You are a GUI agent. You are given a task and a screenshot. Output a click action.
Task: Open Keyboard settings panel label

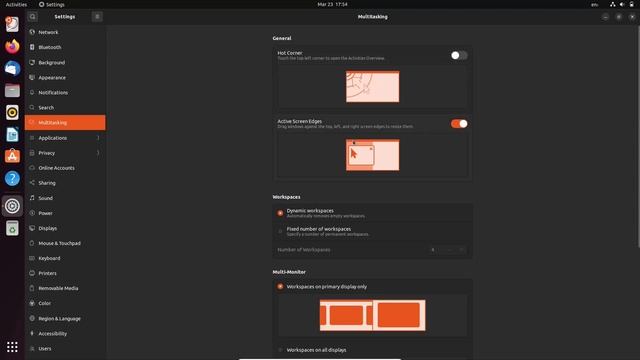point(49,258)
